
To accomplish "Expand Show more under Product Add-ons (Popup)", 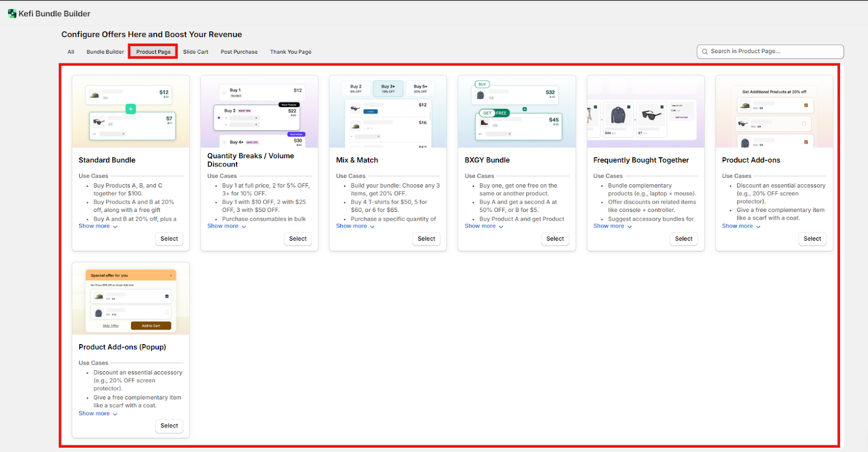I will pyautogui.click(x=98, y=414).
